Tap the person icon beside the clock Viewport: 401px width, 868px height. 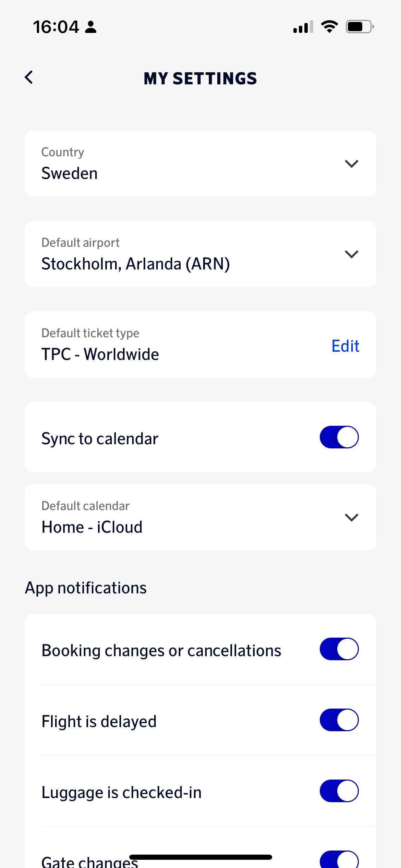(91, 27)
